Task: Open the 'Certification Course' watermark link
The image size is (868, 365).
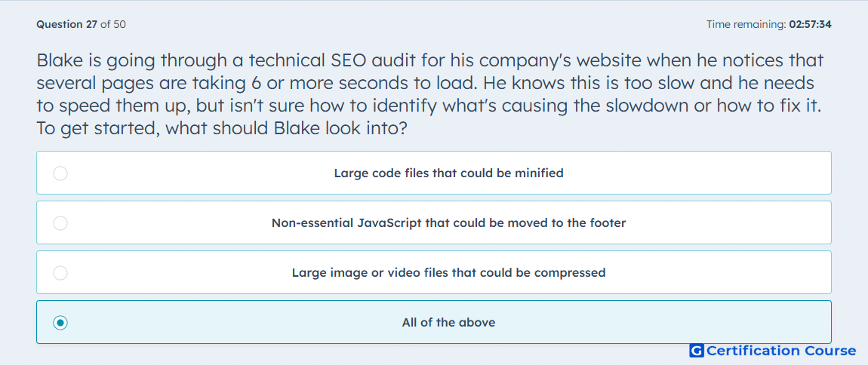Action: pyautogui.click(x=781, y=351)
